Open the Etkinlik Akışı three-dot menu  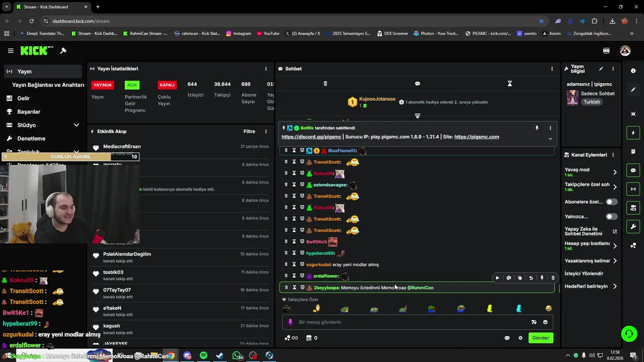click(x=266, y=132)
